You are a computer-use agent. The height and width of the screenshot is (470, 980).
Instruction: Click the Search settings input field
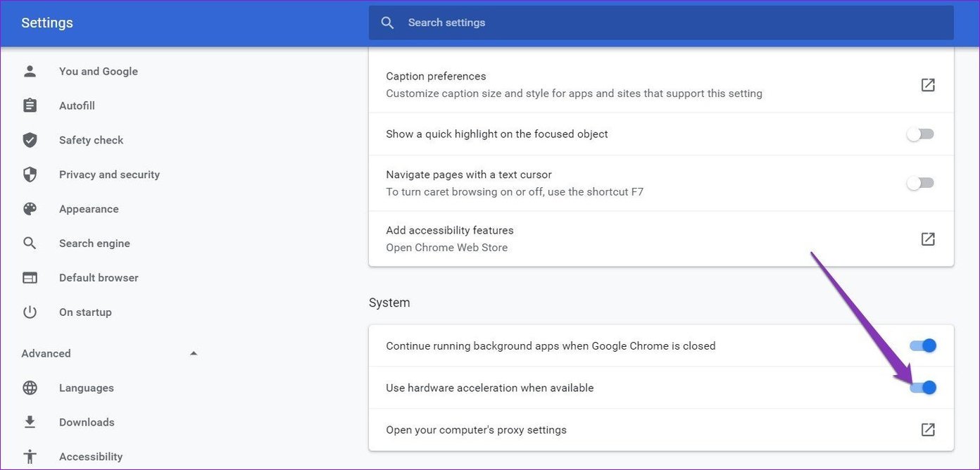pyautogui.click(x=661, y=23)
